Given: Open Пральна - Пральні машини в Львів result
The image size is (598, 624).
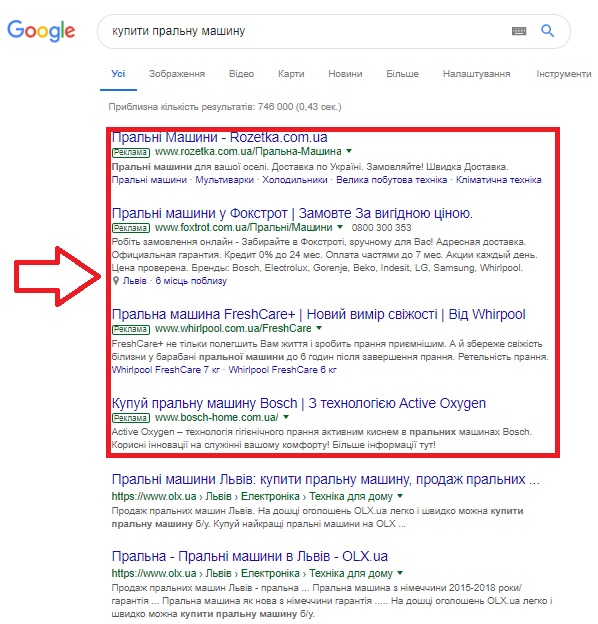Looking at the screenshot, I should 249,556.
